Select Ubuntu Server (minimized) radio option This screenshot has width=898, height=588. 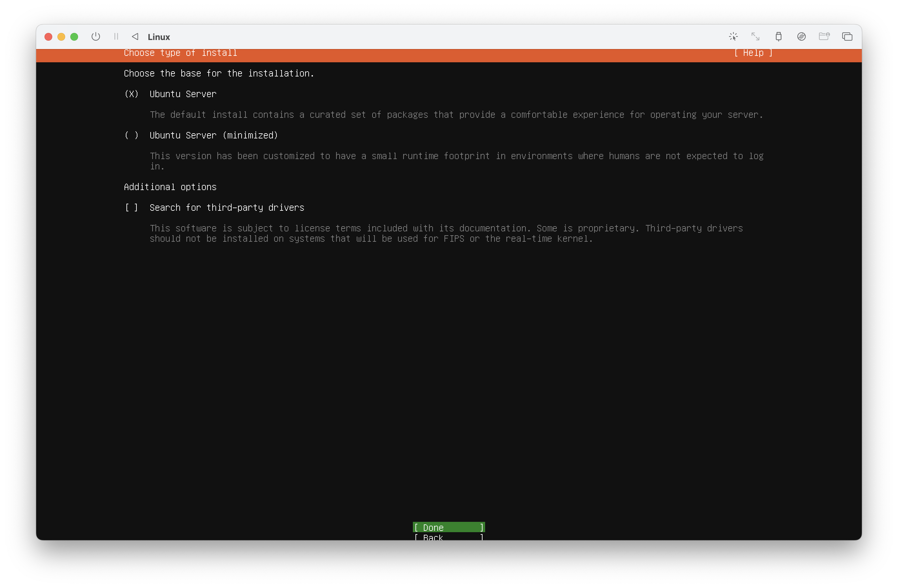(x=131, y=136)
